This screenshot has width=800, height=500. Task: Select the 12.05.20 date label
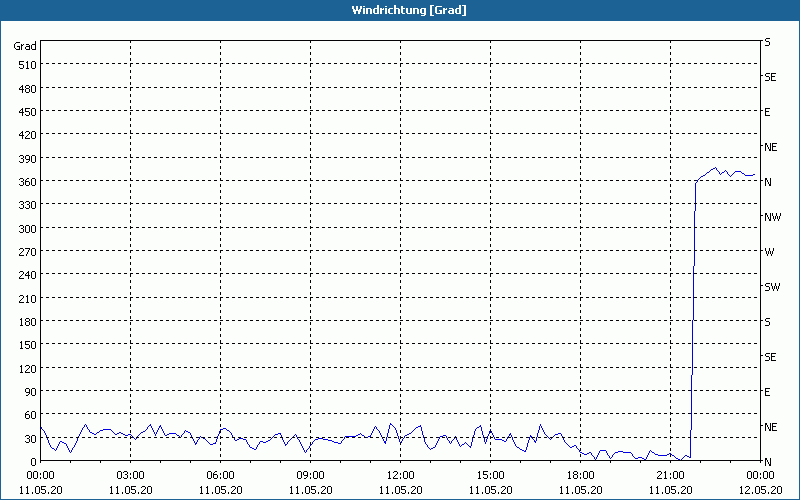760,490
